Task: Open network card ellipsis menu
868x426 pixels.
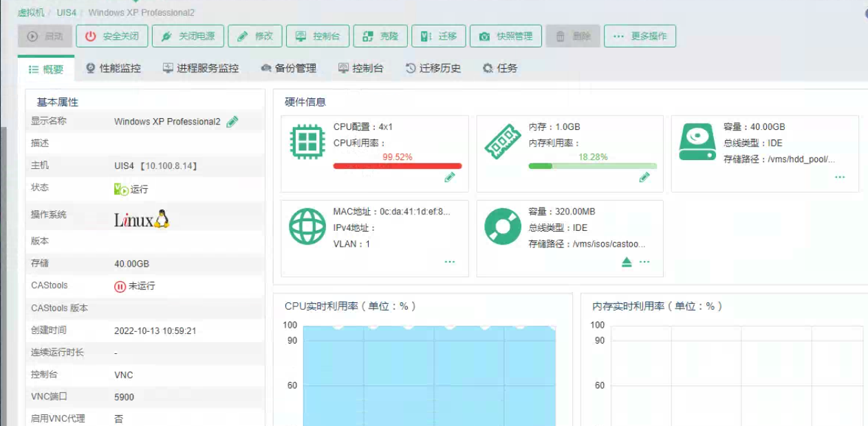Action: coord(450,262)
